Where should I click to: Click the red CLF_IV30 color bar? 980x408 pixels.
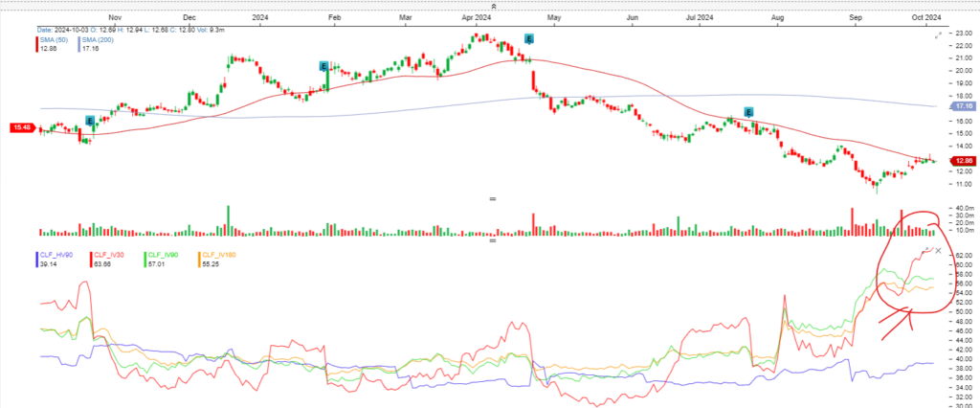point(93,260)
